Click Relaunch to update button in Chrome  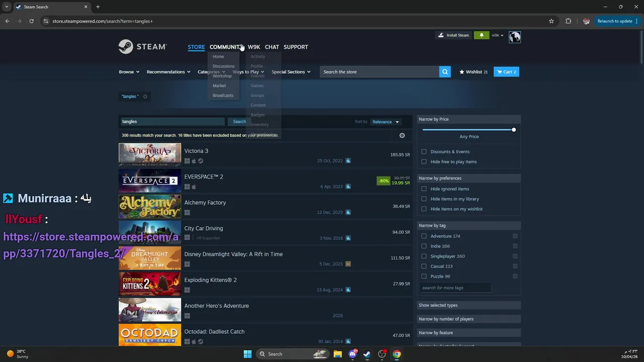coord(614,21)
